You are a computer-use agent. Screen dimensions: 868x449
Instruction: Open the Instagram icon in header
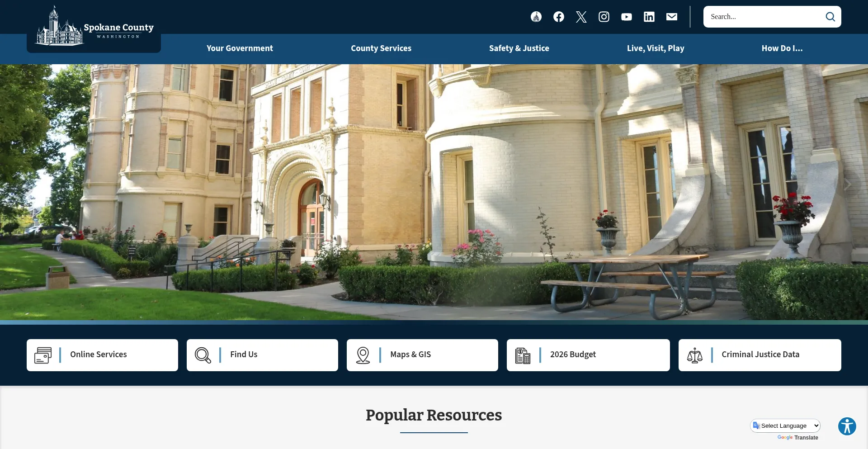coord(604,17)
